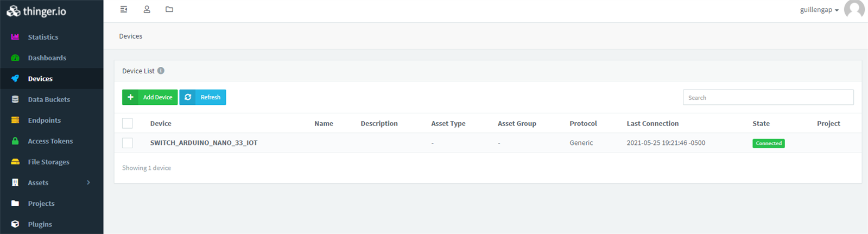This screenshot has height=234, width=868.
Task: Click the Dashboards gauge icon
Action: coord(15,58)
